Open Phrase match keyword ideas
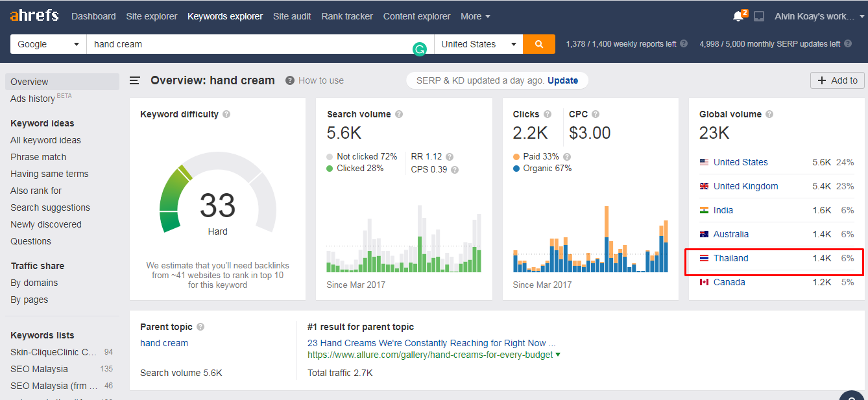 click(x=38, y=157)
